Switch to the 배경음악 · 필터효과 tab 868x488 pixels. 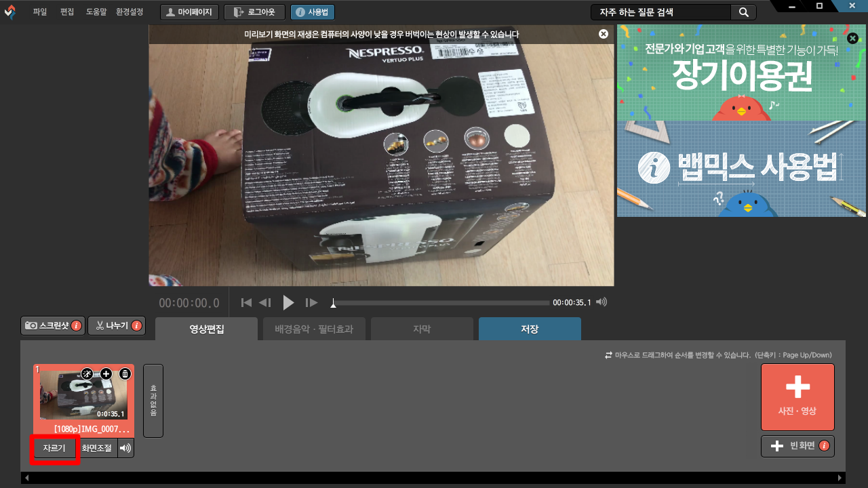314,329
